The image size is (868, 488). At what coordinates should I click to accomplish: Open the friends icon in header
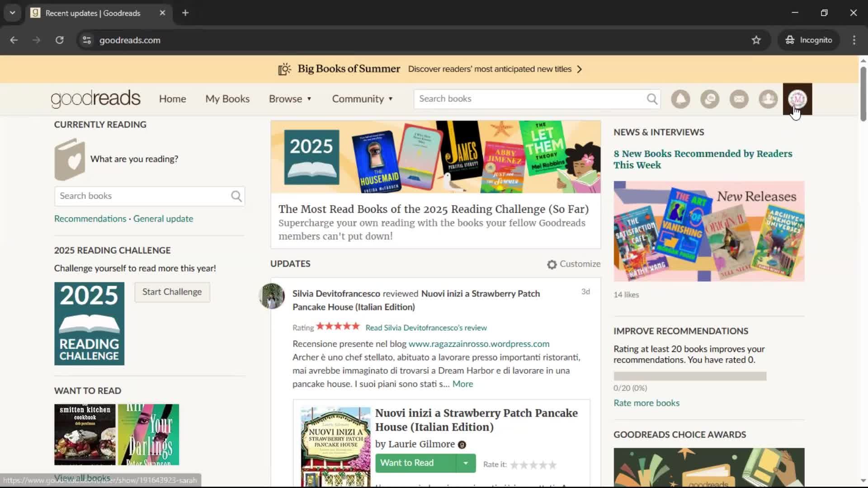pyautogui.click(x=768, y=99)
